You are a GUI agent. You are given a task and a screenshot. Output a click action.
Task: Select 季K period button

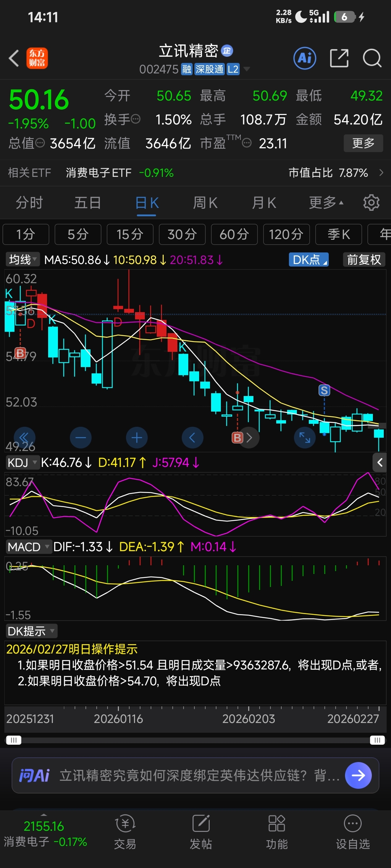pyautogui.click(x=339, y=234)
